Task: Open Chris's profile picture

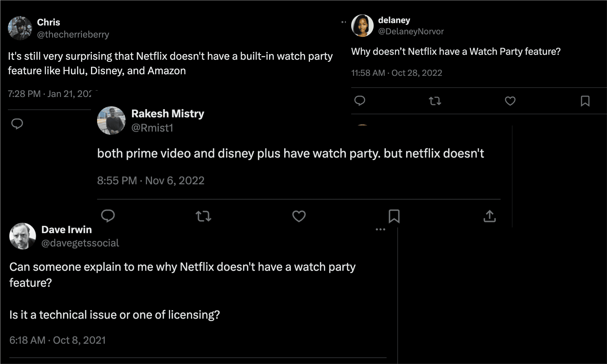Action: click(x=20, y=28)
